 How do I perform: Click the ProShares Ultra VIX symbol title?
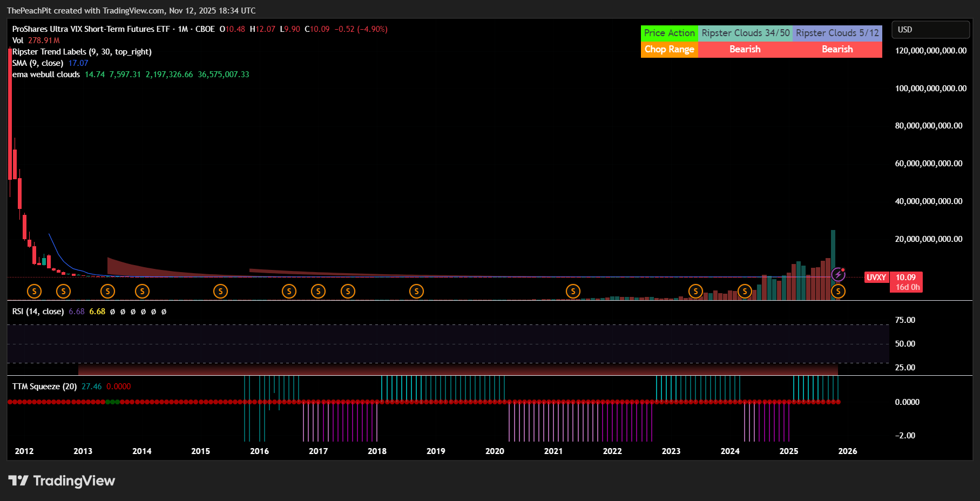(91, 29)
